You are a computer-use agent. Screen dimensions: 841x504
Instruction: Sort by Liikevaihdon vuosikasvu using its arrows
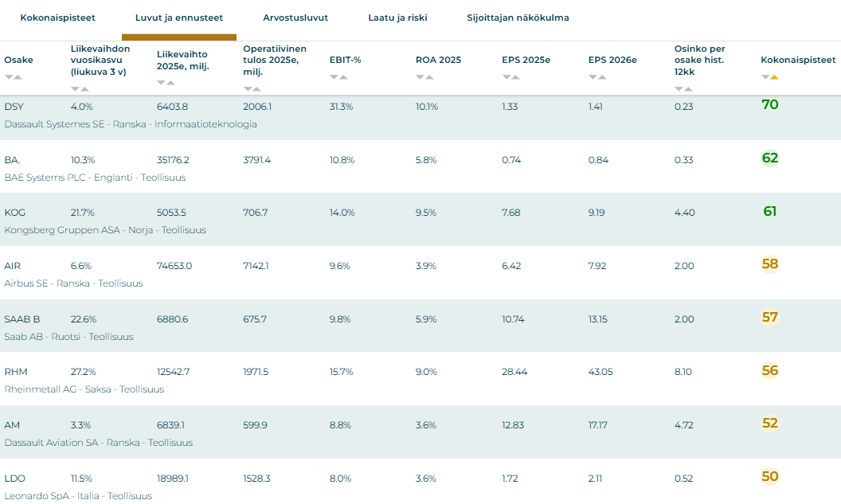click(x=80, y=88)
